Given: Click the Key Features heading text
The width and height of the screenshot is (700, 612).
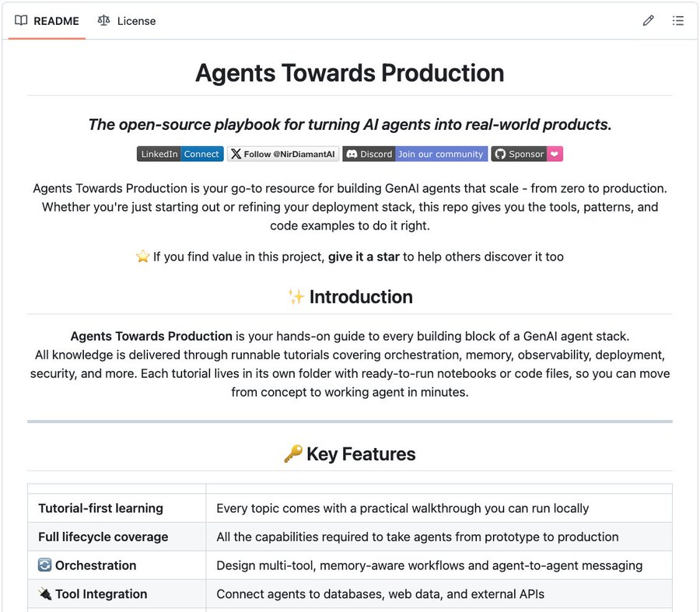Looking at the screenshot, I should click(x=361, y=454).
